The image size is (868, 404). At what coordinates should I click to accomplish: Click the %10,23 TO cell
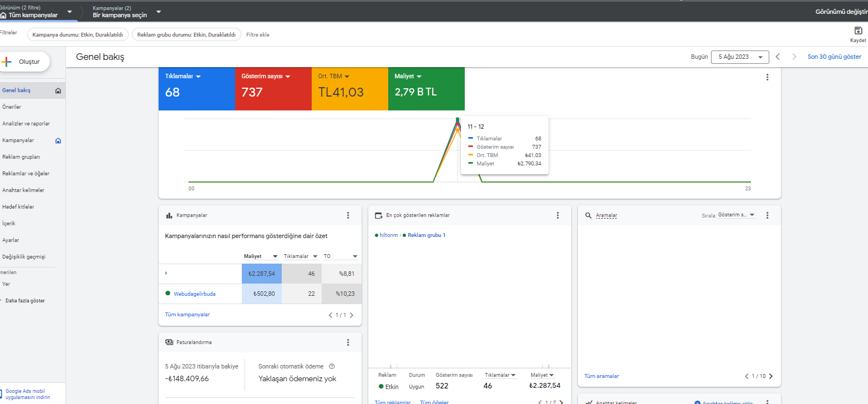[x=342, y=294]
